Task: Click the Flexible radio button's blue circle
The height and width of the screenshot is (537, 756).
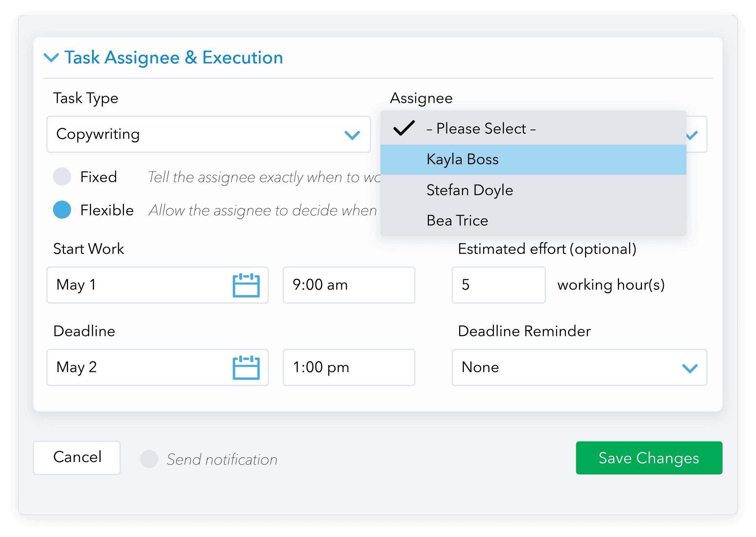Action: (62, 210)
